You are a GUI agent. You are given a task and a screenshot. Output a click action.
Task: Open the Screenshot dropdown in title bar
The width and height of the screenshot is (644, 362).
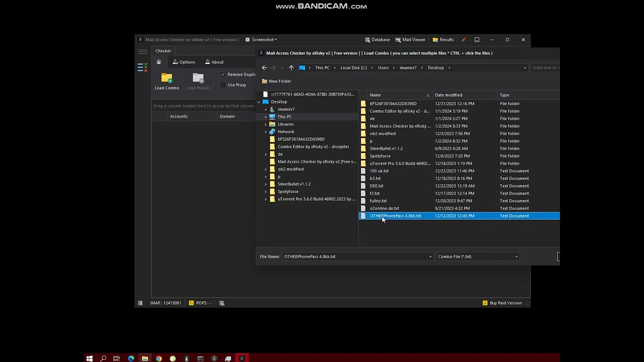coord(261,40)
